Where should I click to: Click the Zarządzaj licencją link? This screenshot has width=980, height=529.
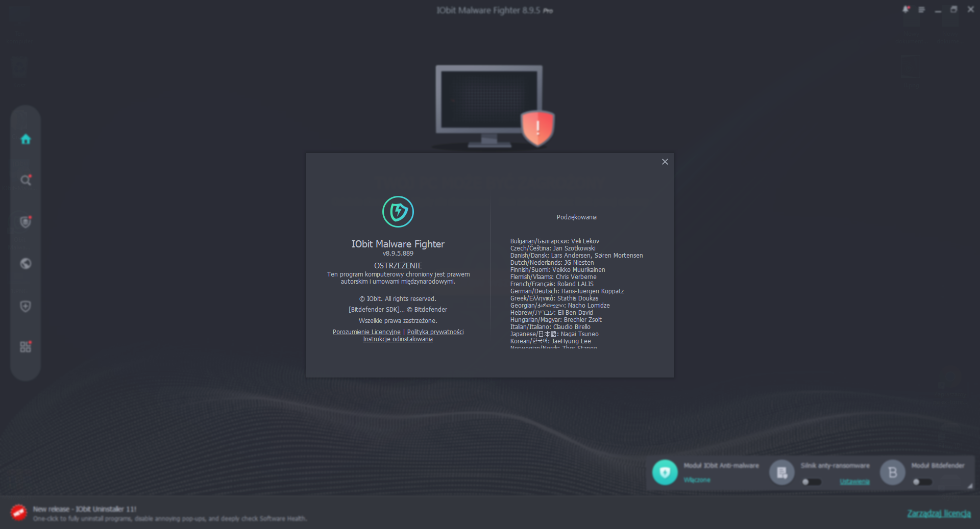[x=939, y=513]
